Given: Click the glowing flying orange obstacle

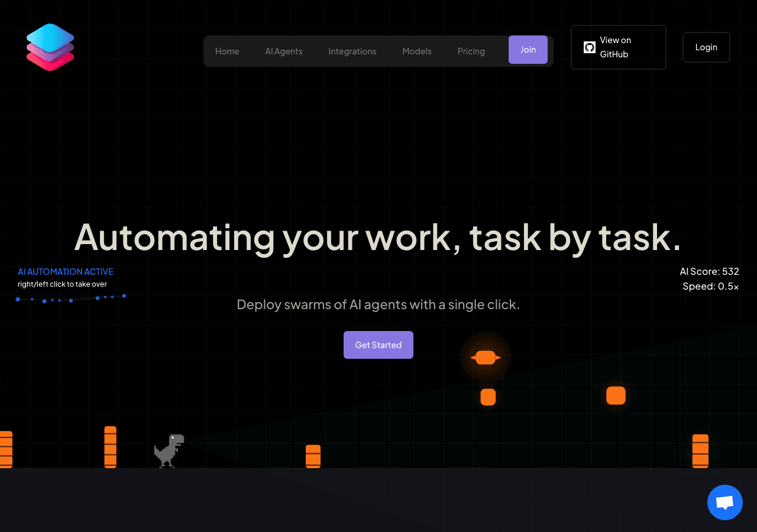Looking at the screenshot, I should click(486, 358).
